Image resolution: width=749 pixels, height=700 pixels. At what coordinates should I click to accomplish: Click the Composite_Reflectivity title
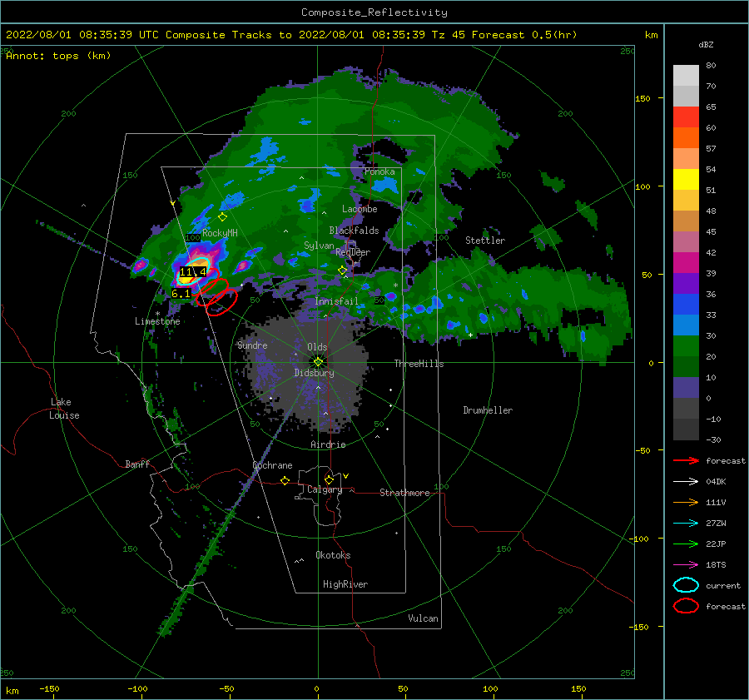pyautogui.click(x=374, y=12)
